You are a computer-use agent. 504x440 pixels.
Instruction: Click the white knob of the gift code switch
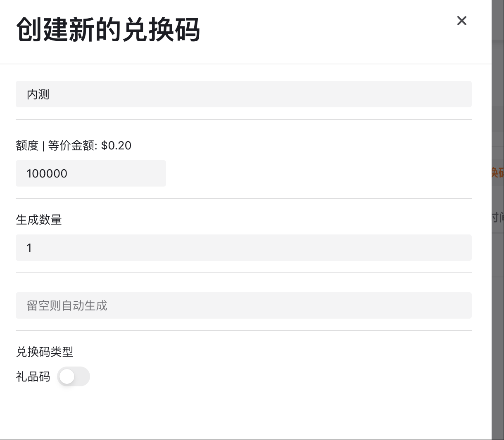click(67, 376)
